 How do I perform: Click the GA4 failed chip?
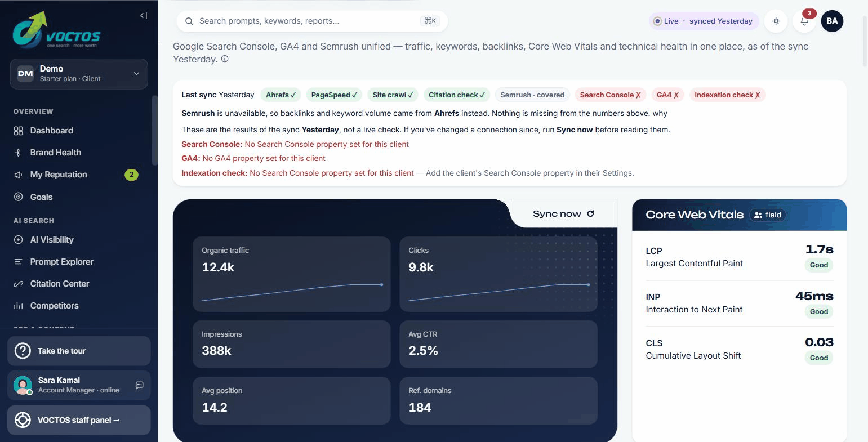(667, 95)
